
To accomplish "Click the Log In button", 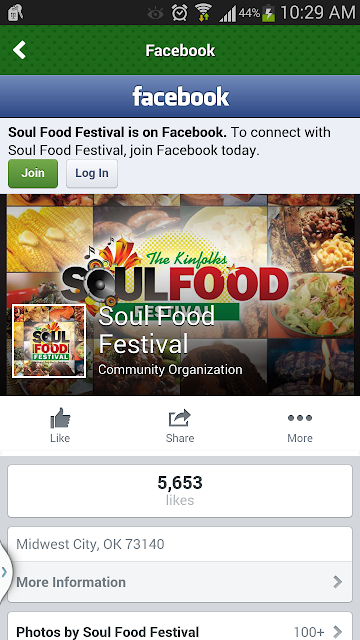I will 92,173.
